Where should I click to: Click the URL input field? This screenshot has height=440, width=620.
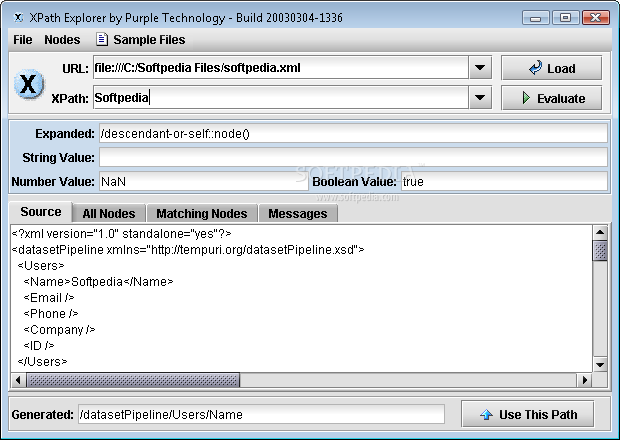click(x=281, y=68)
